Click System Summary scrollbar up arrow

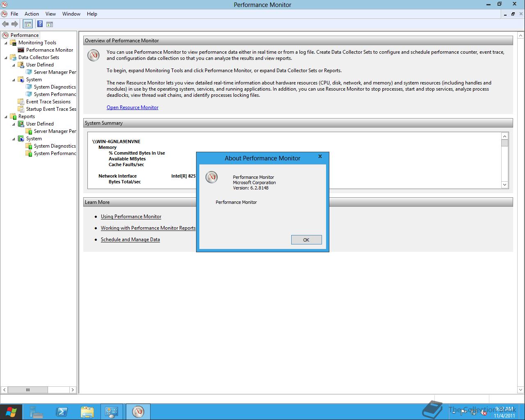tap(505, 136)
